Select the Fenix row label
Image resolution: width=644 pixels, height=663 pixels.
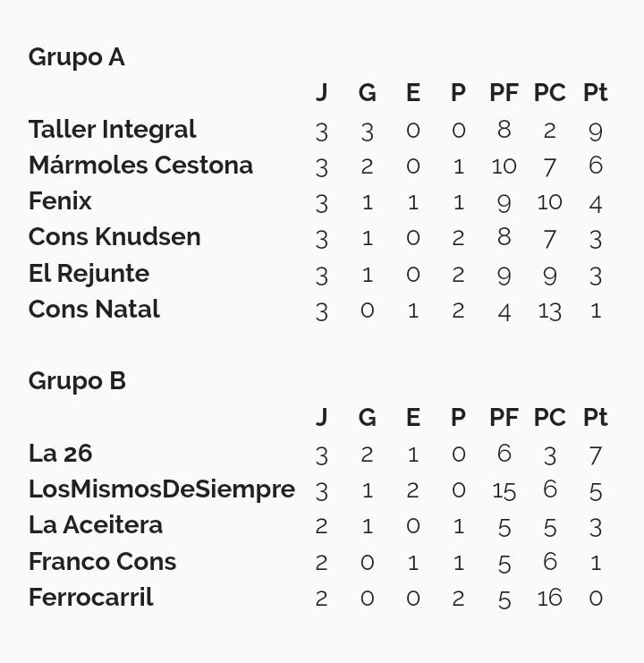tap(60, 200)
